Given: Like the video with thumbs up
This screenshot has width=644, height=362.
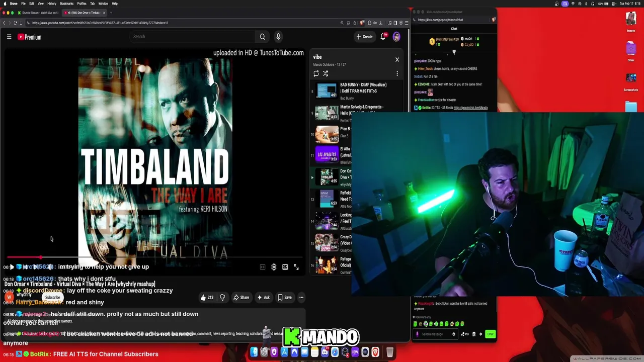Looking at the screenshot, I should [x=207, y=297].
